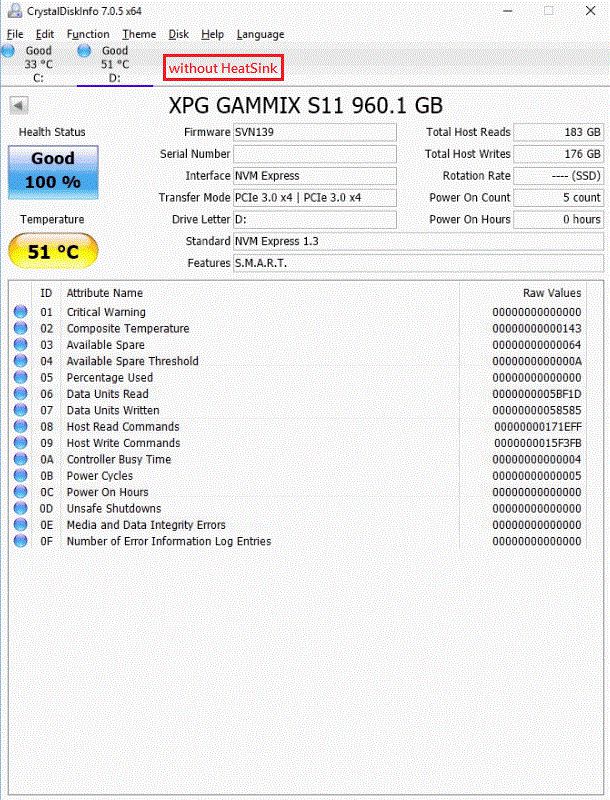Click Power On Hours value 0 hours
This screenshot has width=610, height=800.
558,219
